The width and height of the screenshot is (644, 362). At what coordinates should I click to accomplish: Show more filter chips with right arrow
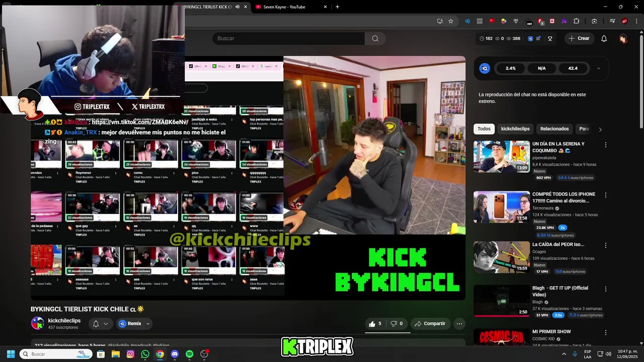click(600, 129)
